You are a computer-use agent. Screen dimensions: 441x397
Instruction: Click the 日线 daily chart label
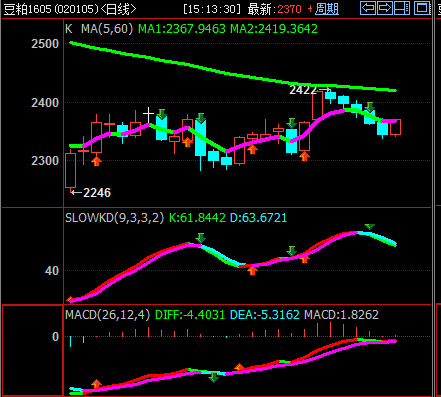pyautogui.click(x=118, y=9)
